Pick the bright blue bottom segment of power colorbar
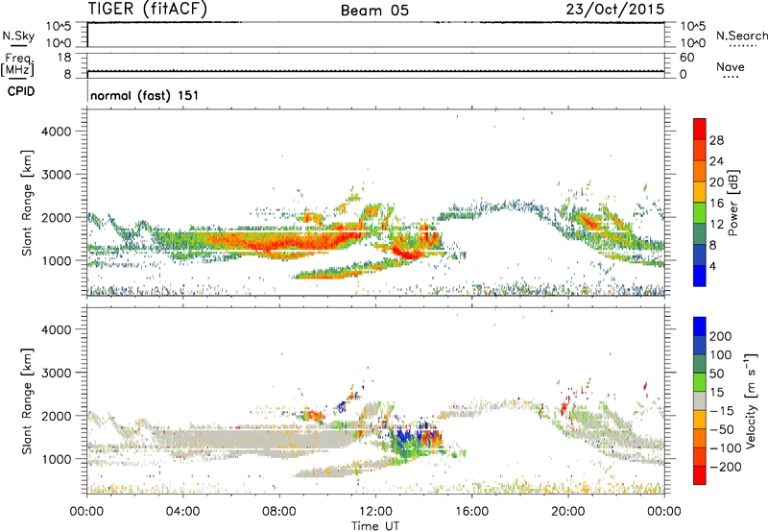The image size is (768, 532). [x=700, y=276]
